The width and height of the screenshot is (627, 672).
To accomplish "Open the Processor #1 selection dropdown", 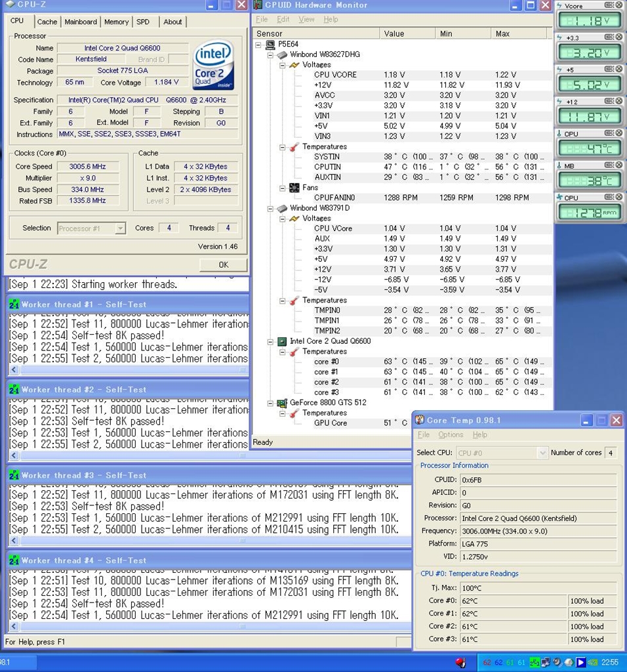I will tap(120, 228).
